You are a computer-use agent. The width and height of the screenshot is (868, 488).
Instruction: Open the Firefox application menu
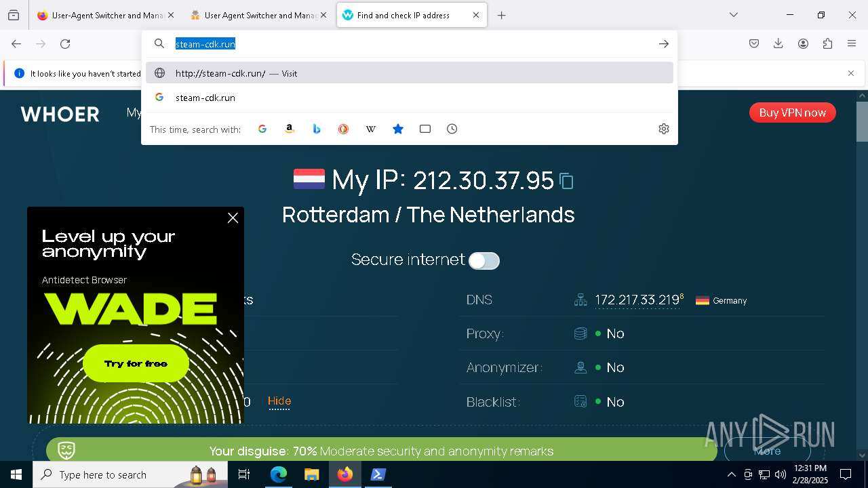coord(852,44)
